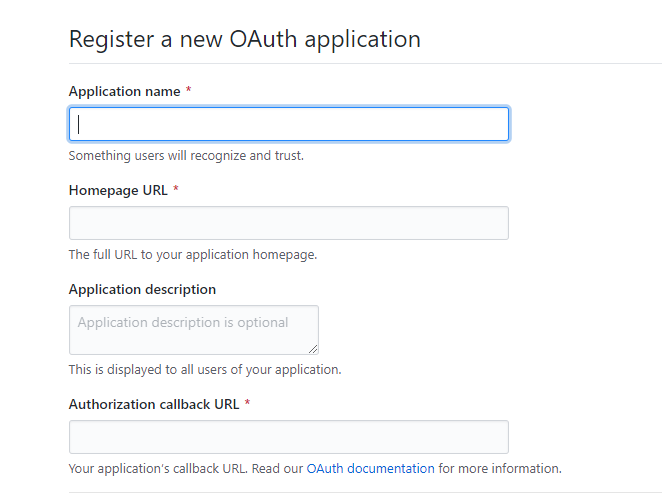The image size is (662, 503).
Task: Select the Authorization callback URL field
Action: 288,437
